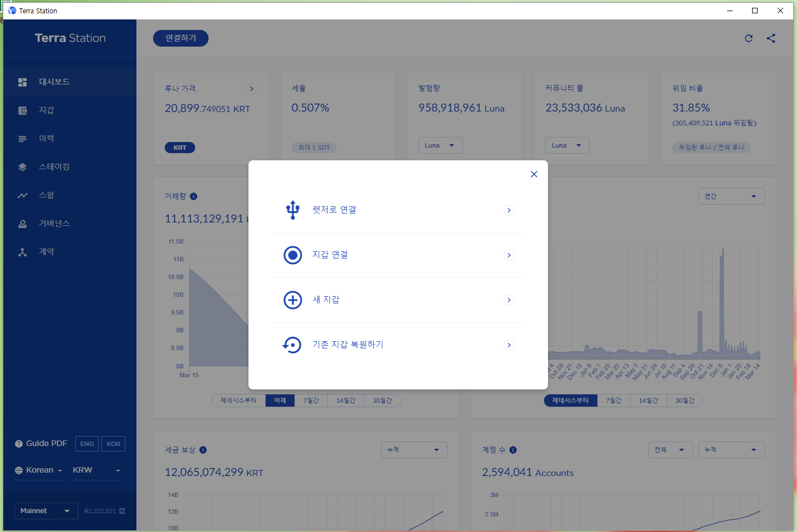The width and height of the screenshot is (797, 532).
Task: Click the 스테이킹 layers icon
Action: (x=23, y=167)
